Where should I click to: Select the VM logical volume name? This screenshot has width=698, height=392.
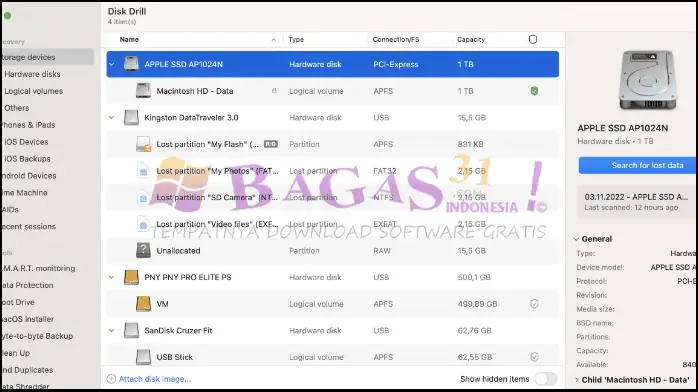pos(162,304)
